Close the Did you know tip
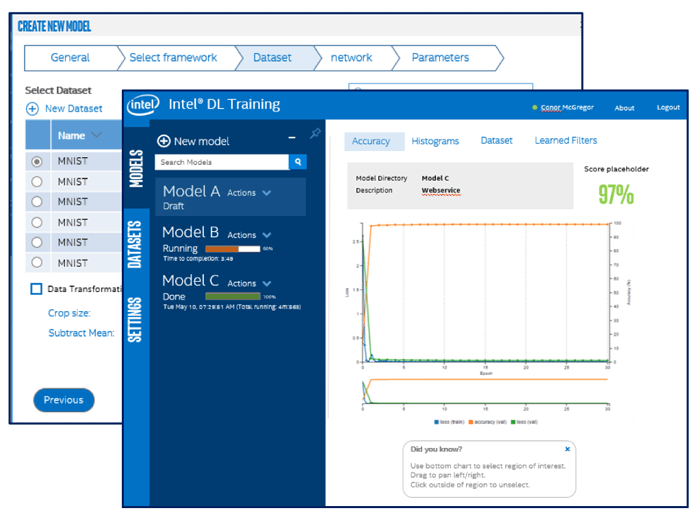This screenshot has width=700, height=517. (567, 449)
